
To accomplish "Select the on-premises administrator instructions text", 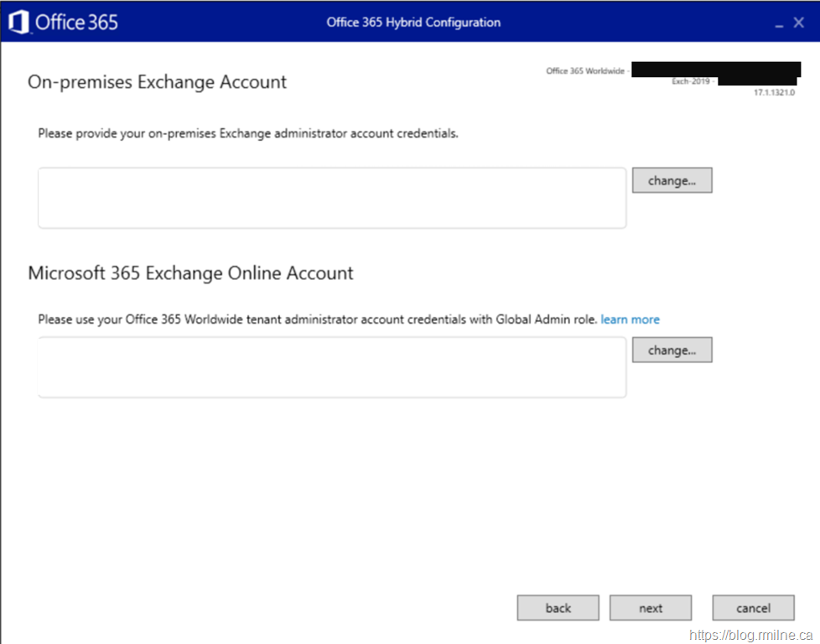I will click(248, 133).
